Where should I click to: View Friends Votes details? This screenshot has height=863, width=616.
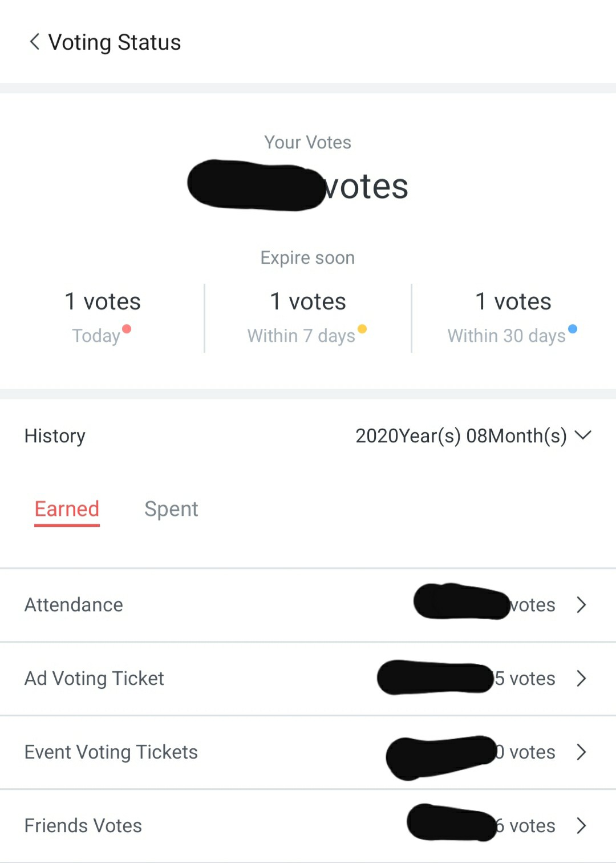tap(308, 826)
